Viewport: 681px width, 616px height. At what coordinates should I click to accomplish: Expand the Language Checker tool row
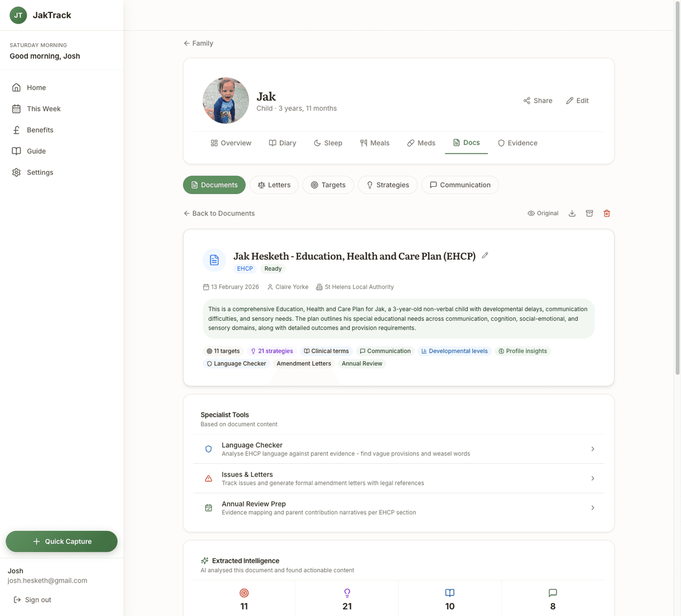pos(592,449)
